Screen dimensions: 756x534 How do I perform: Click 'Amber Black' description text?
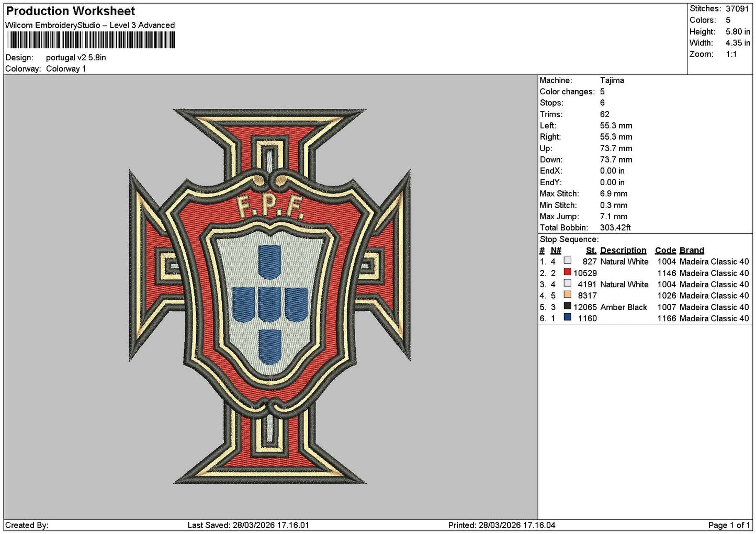[x=624, y=307]
